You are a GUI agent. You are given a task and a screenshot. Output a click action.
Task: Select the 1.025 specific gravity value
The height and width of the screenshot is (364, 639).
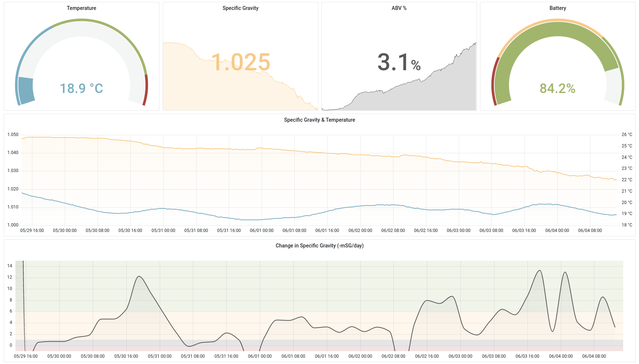(241, 62)
